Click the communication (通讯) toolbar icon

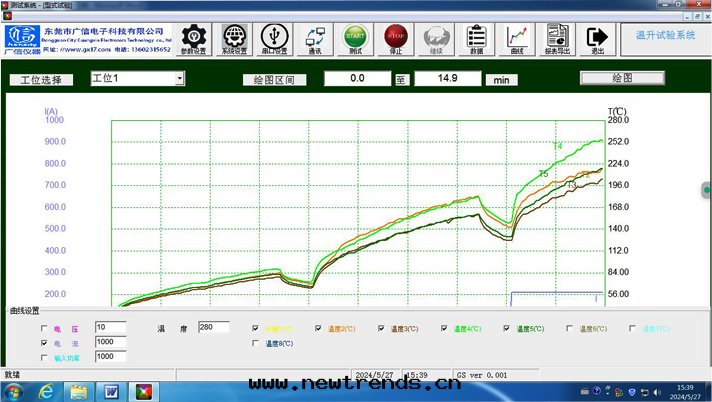tap(315, 38)
